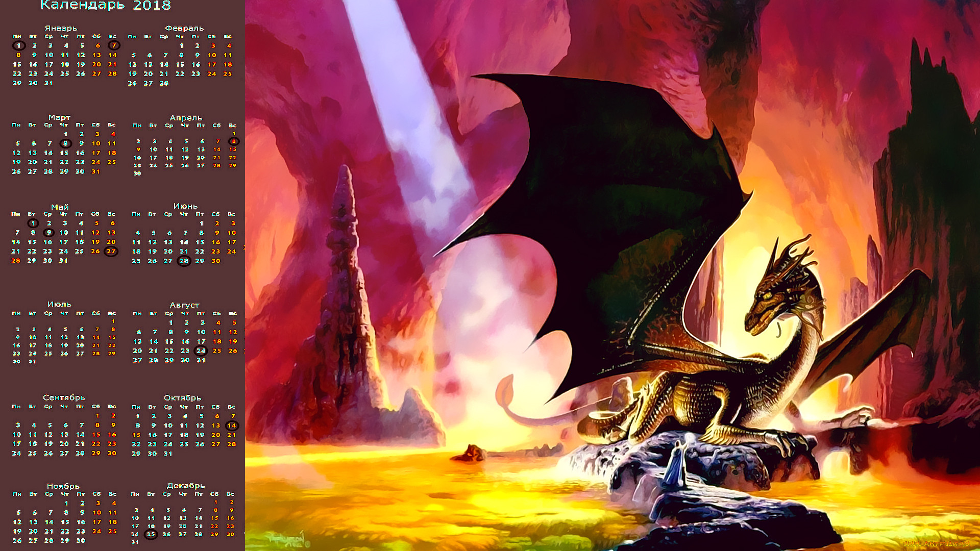The image size is (980, 551).
Task: Click circled date 24 in Август
Action: pos(201,350)
